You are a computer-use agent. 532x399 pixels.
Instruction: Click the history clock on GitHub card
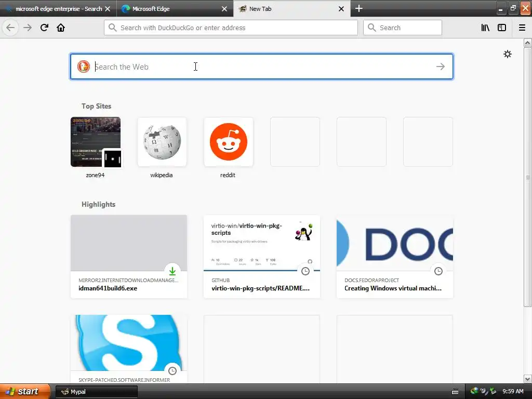click(x=305, y=271)
